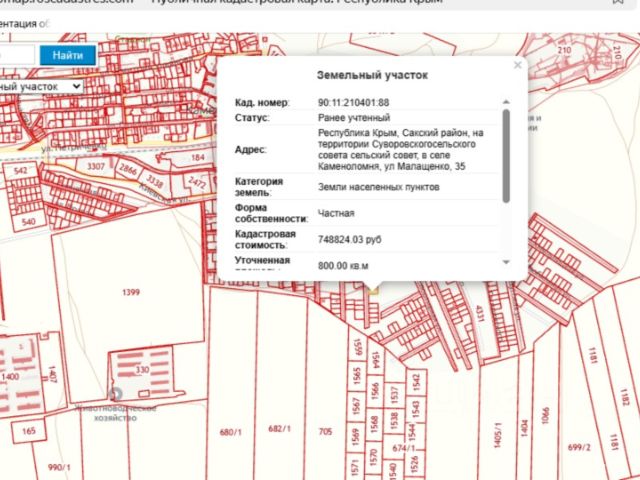Select parcel 1066 on the map
This screenshot has width=640, height=480.
pyautogui.click(x=546, y=415)
